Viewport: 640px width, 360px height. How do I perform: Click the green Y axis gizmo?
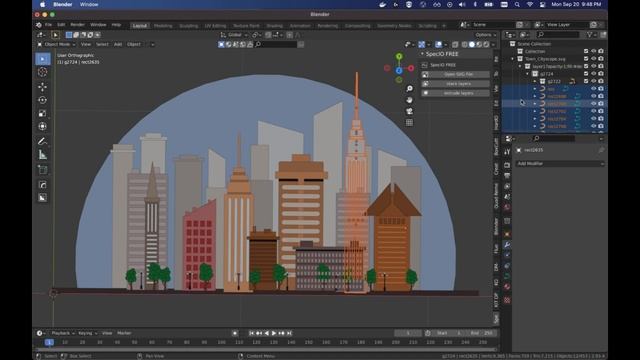click(x=399, y=56)
